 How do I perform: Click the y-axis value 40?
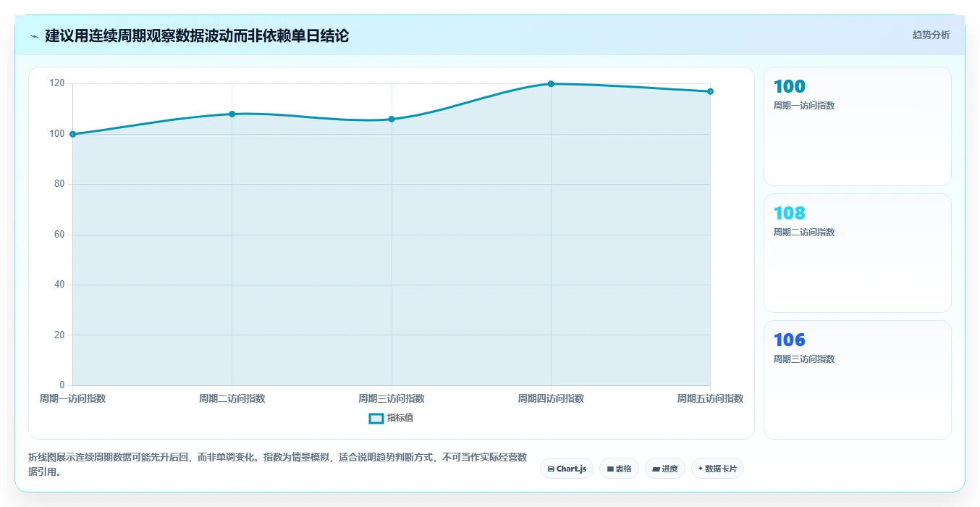[59, 285]
